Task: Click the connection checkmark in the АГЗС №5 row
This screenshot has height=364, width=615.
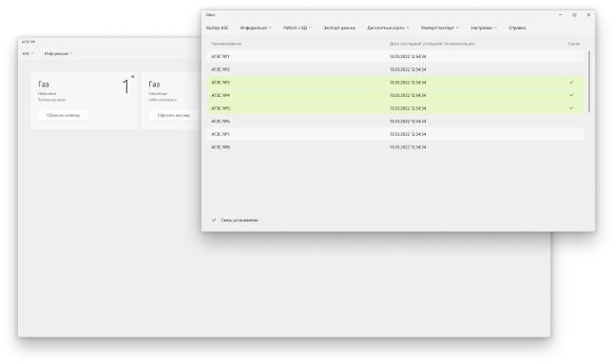Action: (571, 108)
